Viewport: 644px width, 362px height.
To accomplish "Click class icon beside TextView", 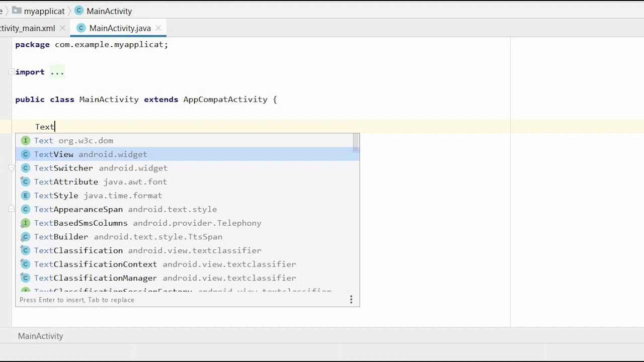I will (25, 154).
